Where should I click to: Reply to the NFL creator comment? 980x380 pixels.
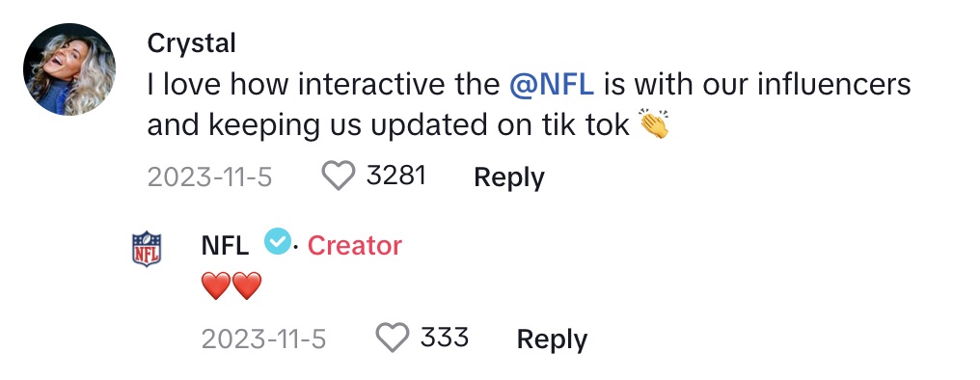(552, 339)
